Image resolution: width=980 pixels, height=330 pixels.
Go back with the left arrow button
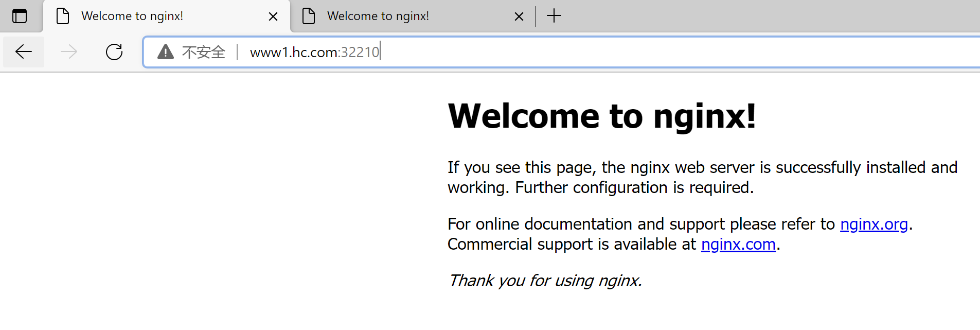pos(24,51)
